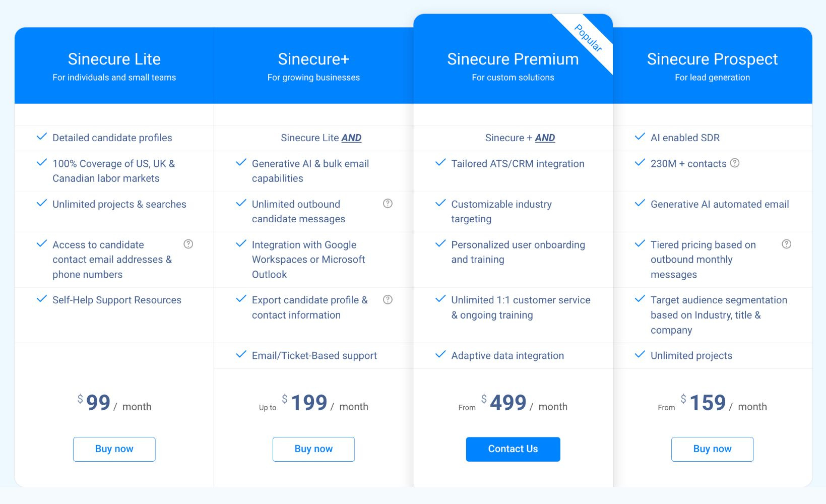Click the checkmark beside Tailored ATS/CRM integration
The height and width of the screenshot is (504, 826).
[440, 163]
